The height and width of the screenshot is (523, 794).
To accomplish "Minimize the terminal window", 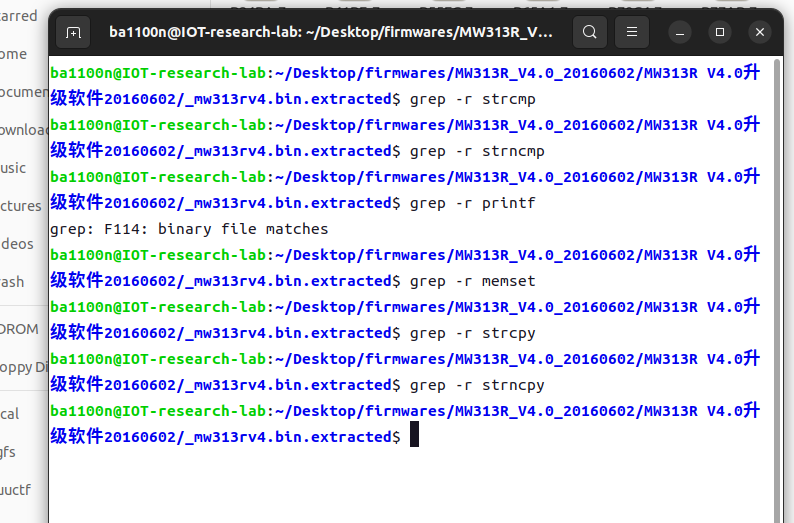I will (x=680, y=33).
